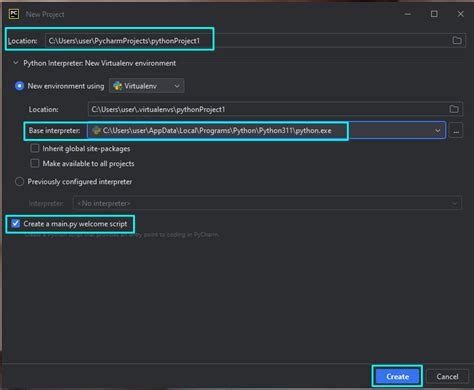Open base interpreter ellipsis browse button
Viewport: 474px width, 390px height.
456,131
